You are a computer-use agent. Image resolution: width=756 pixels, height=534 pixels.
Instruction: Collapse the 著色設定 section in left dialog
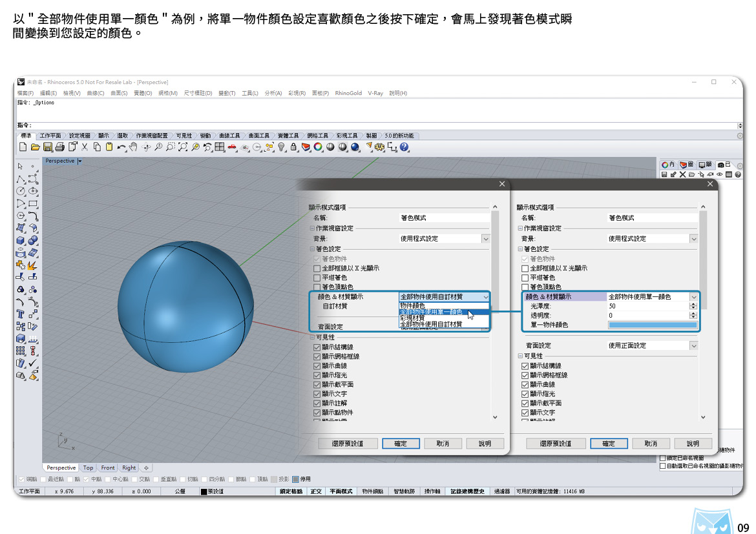[x=312, y=249]
